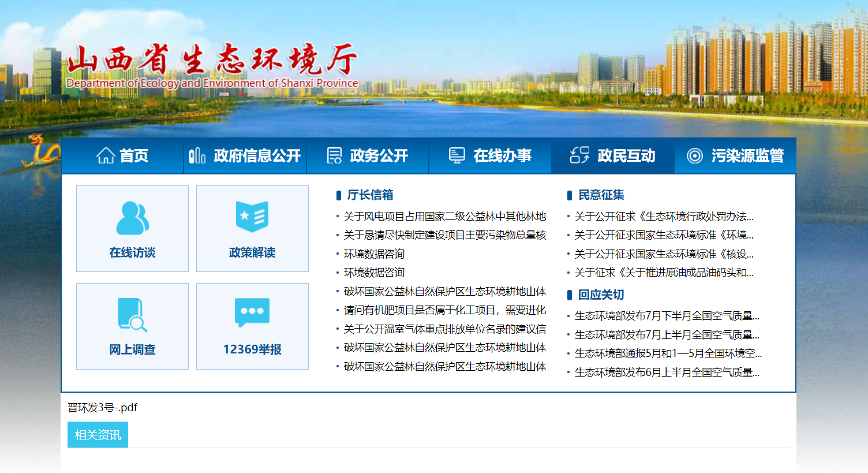Click the 政民互动 exchange icon
The image size is (868, 473).
(x=579, y=155)
